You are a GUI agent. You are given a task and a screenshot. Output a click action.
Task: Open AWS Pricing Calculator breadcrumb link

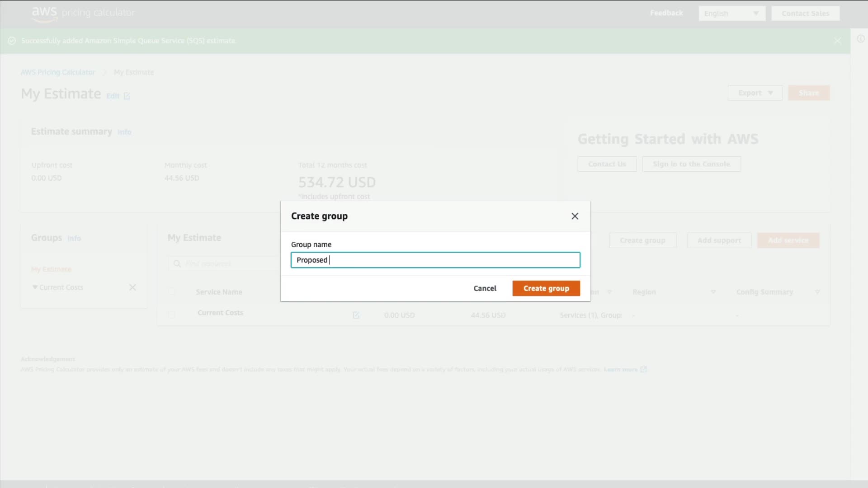coord(58,72)
